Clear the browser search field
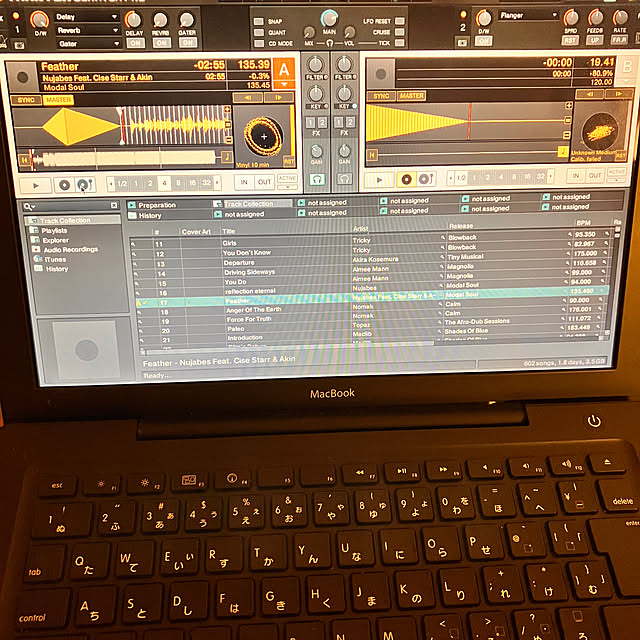The height and width of the screenshot is (640, 640). pos(114,205)
